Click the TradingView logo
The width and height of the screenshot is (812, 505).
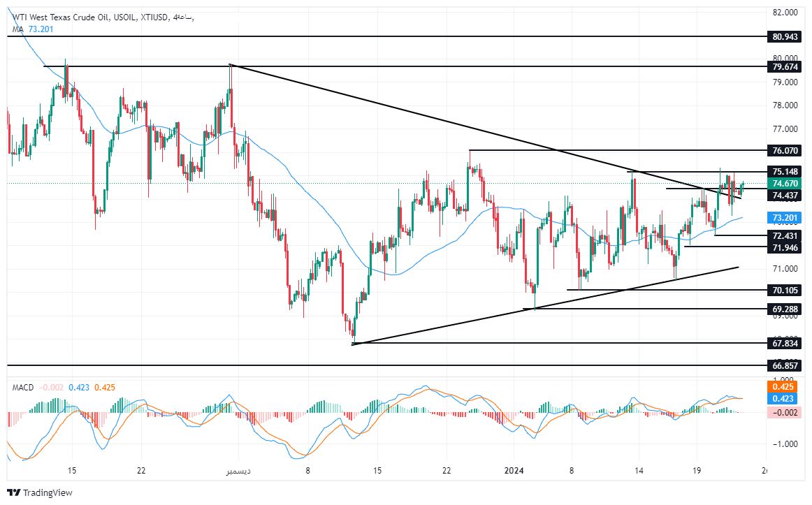[39, 492]
